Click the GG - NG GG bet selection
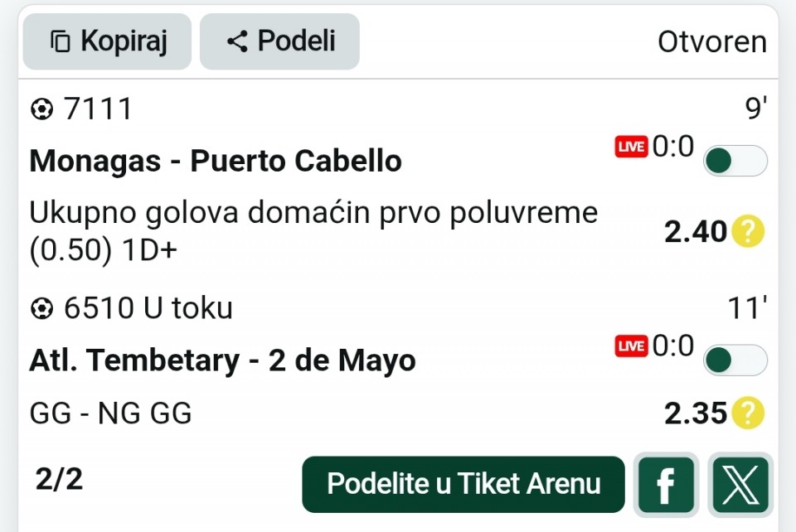Screen dimensions: 796x532 [x=110, y=413]
